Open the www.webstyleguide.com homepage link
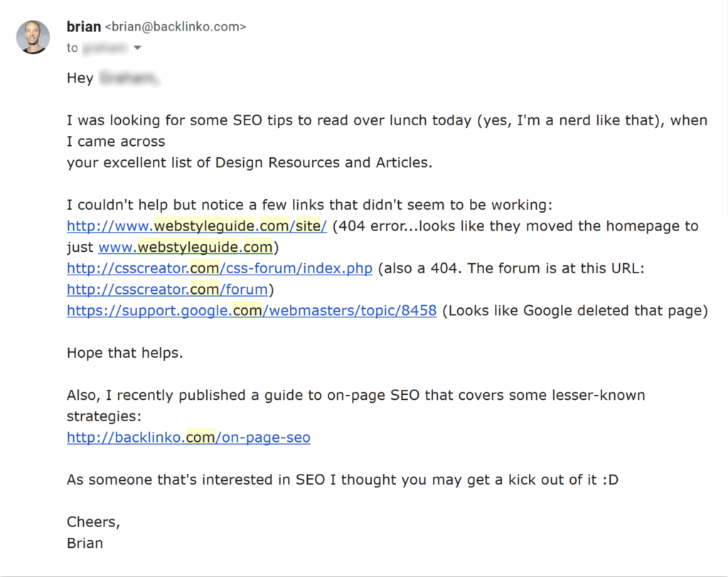The height and width of the screenshot is (577, 728). 185,248
